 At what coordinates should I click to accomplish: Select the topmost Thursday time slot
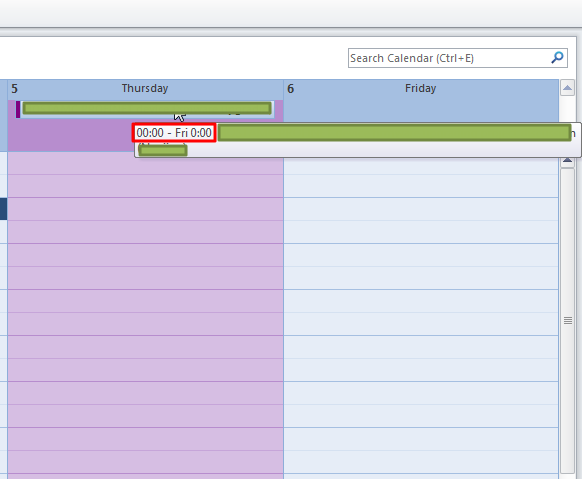pos(145,163)
